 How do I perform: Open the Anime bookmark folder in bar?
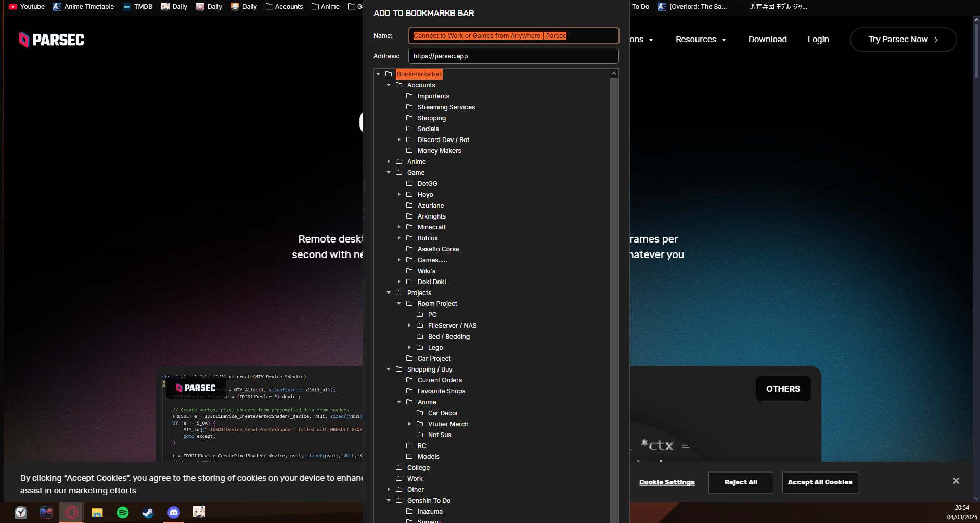[x=326, y=7]
